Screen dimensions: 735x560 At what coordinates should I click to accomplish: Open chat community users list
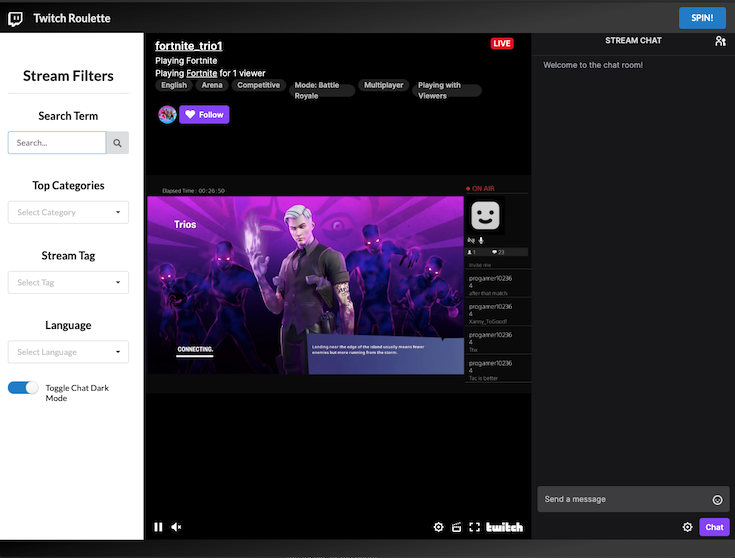pyautogui.click(x=720, y=41)
